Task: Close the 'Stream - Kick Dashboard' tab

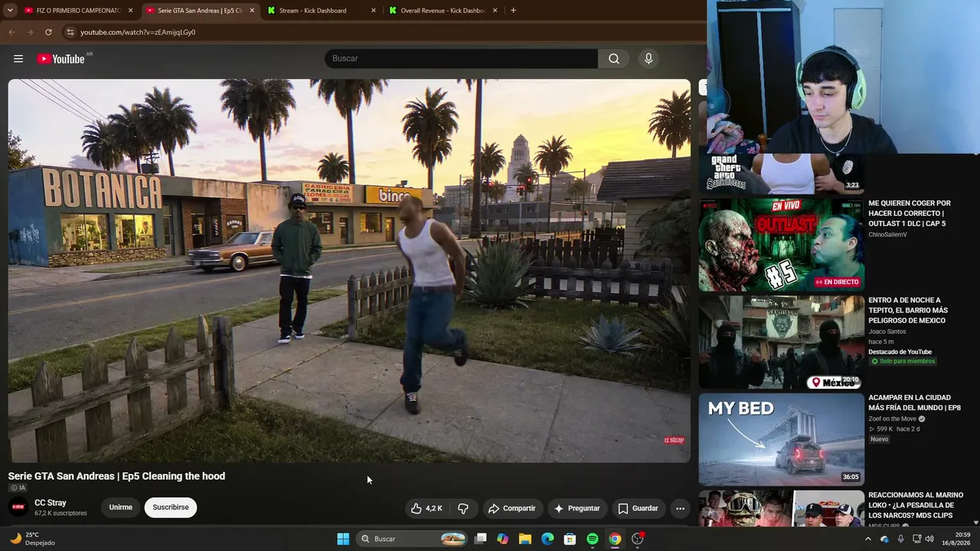Action: 374,11
